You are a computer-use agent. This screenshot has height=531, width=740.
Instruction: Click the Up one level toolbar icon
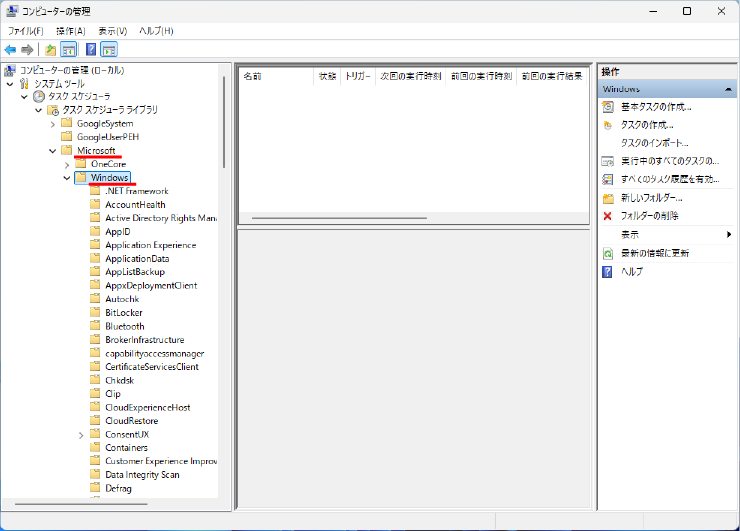(x=50, y=50)
